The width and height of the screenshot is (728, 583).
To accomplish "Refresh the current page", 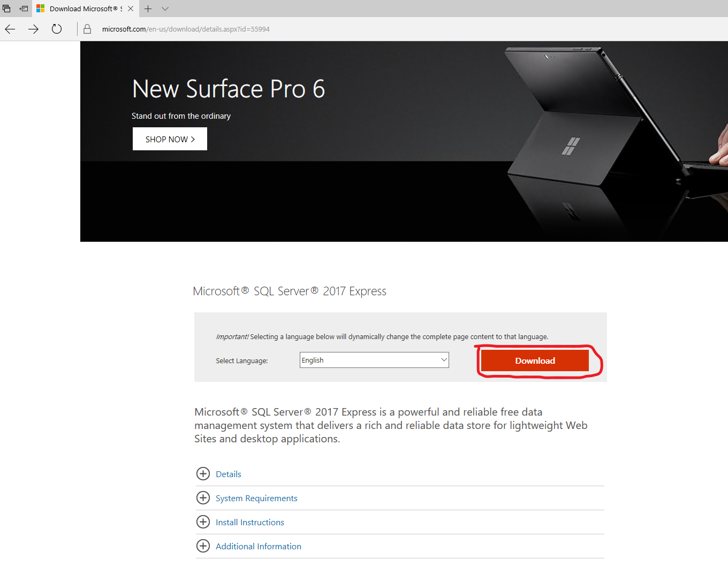I will pyautogui.click(x=57, y=29).
